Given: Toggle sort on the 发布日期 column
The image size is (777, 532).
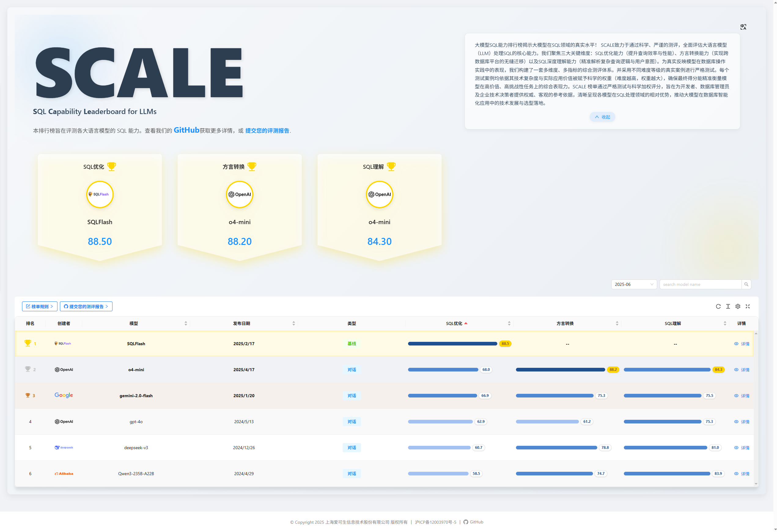Looking at the screenshot, I should pyautogui.click(x=294, y=323).
